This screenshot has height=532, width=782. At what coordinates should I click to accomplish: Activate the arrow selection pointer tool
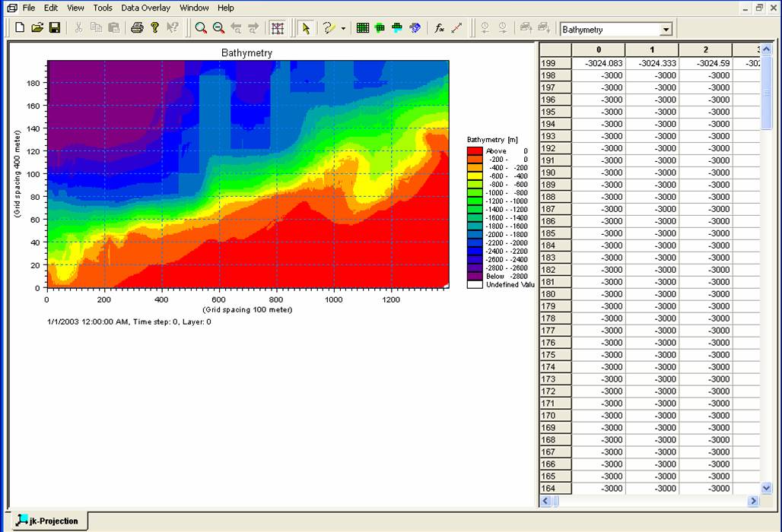click(306, 28)
